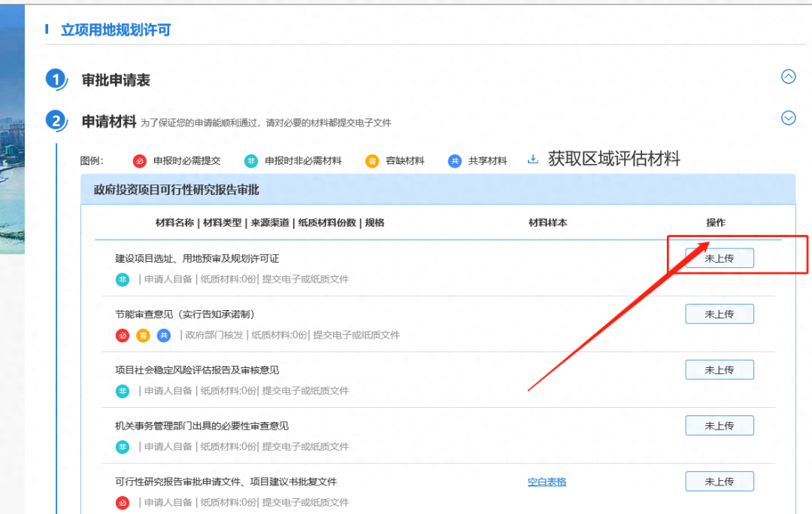This screenshot has height=514, width=812.
Task: Click the download icon beside 获取区域评估材料
Action: pos(533,160)
